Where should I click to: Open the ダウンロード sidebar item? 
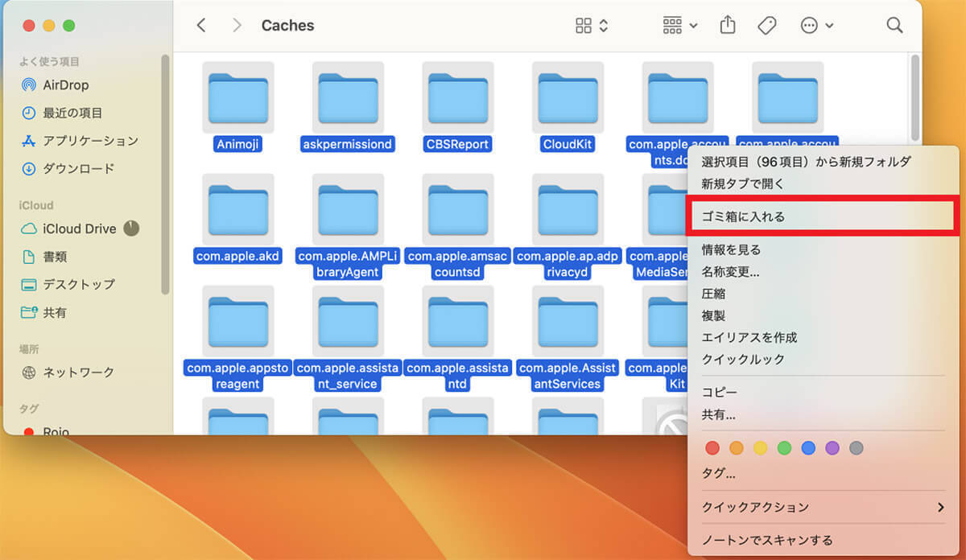click(x=78, y=169)
